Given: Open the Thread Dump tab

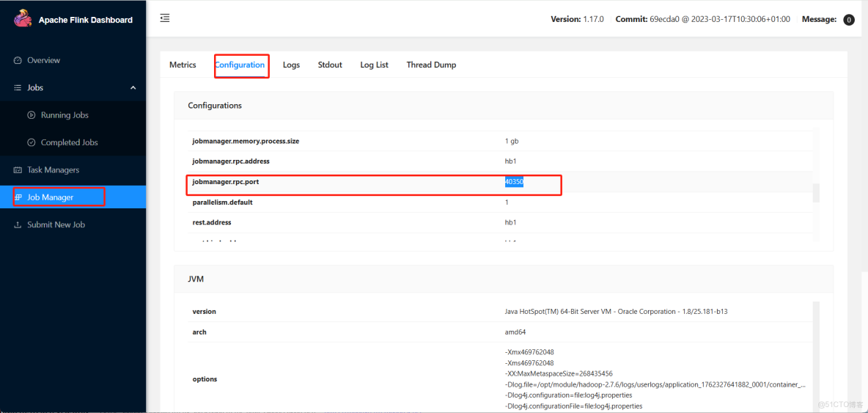Looking at the screenshot, I should 431,65.
